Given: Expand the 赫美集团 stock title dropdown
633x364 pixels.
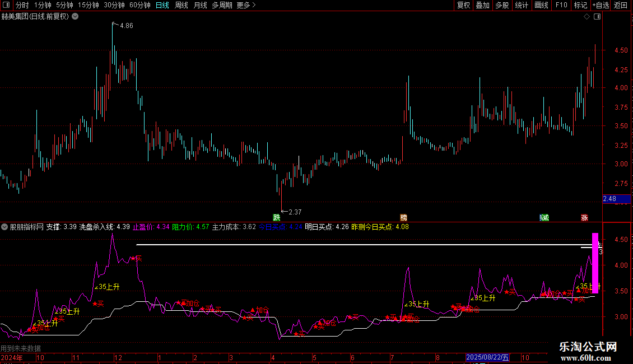Looking at the screenshot, I should (x=75, y=16).
